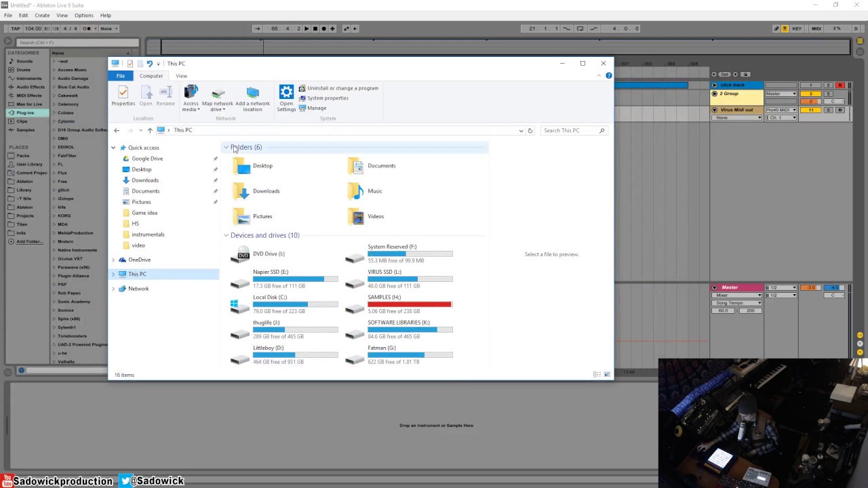Select Napier SSD (E:) drive
868x488 pixels.
point(284,279)
